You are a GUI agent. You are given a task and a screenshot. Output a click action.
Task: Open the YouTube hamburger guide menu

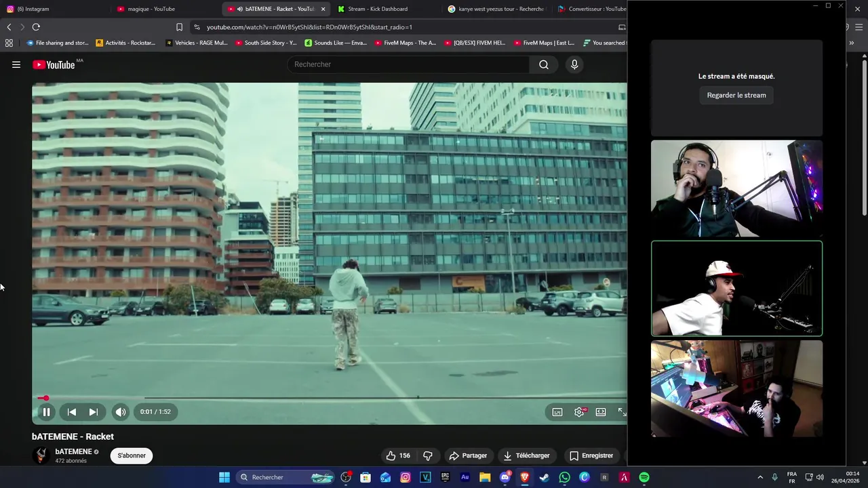[16, 64]
